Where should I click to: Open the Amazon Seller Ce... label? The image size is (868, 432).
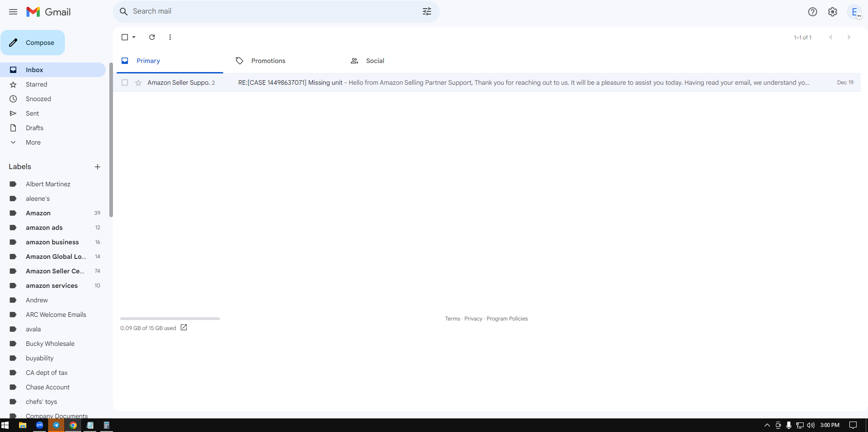coord(53,271)
